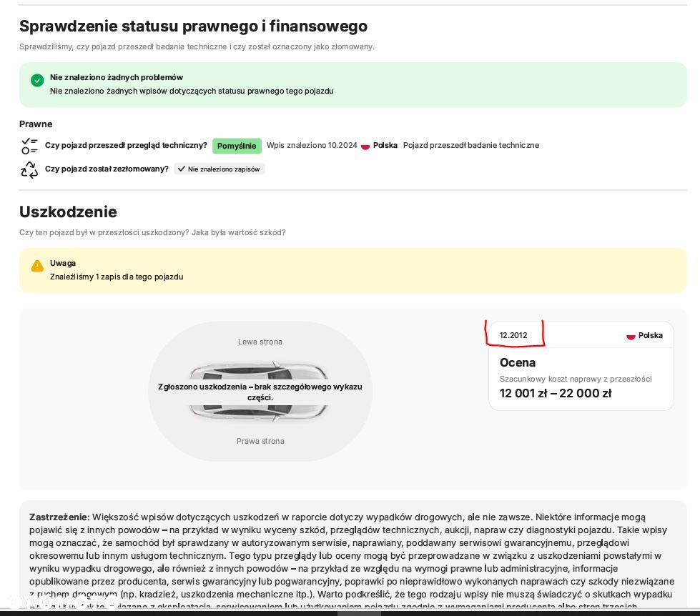Click the scrapped vehicle recycle icon
Viewport: 700px width, 616px height.
click(x=29, y=169)
